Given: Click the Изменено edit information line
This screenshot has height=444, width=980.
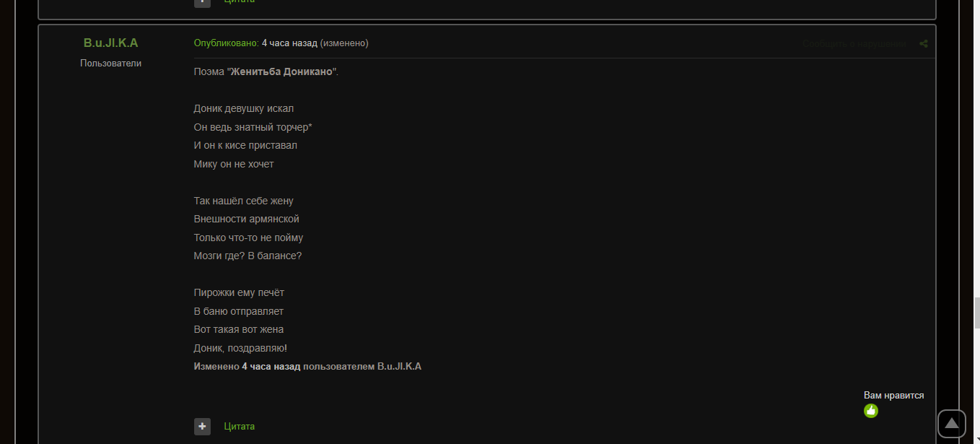Looking at the screenshot, I should click(x=307, y=366).
